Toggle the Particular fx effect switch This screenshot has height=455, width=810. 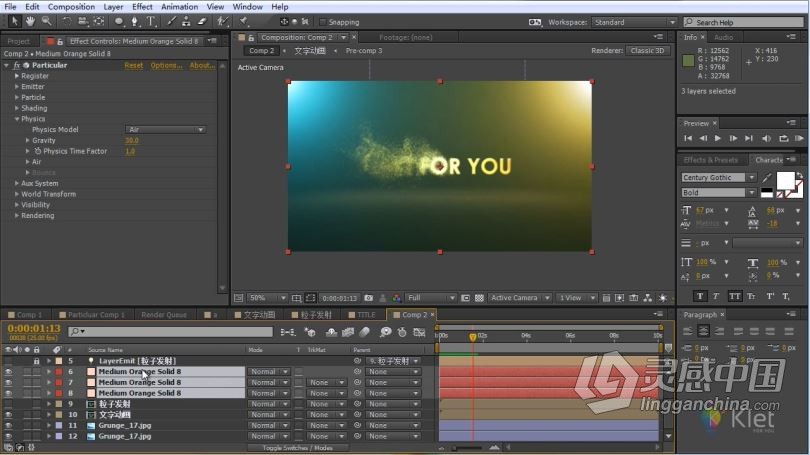click(x=17, y=66)
